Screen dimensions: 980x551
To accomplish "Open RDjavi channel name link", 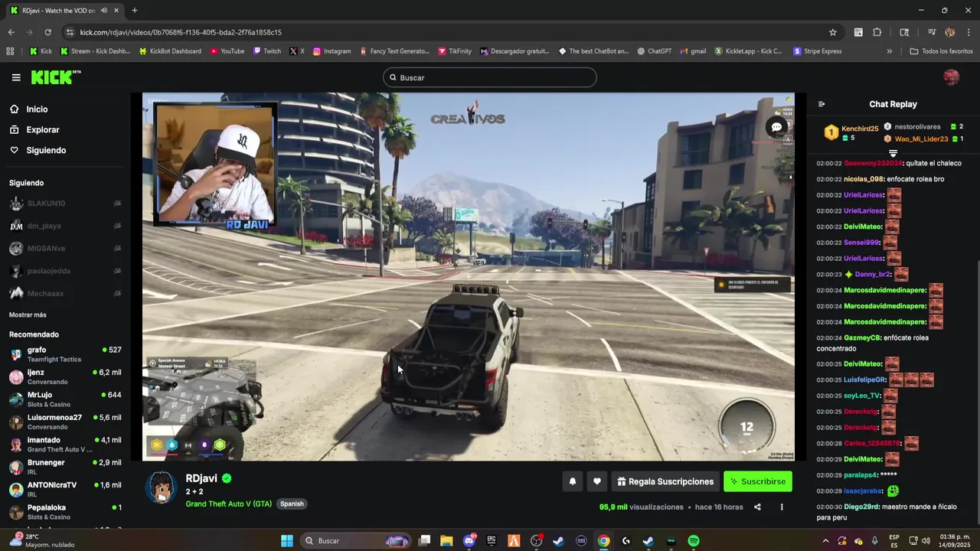I will [201, 478].
